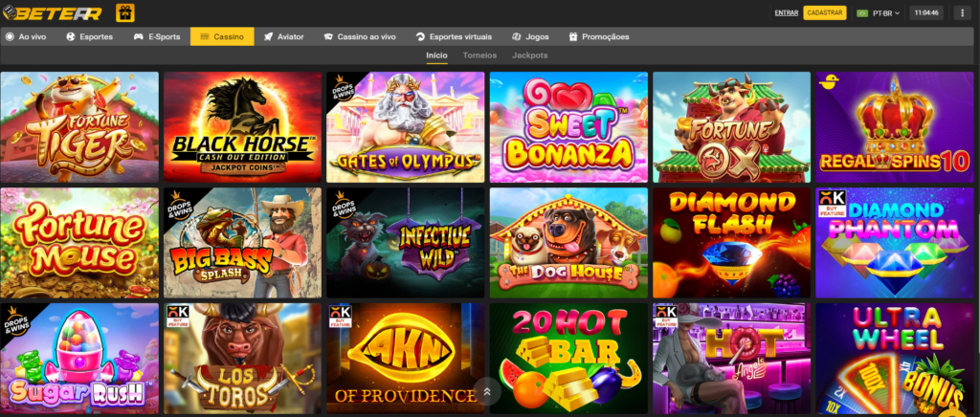980x417 pixels.
Task: Open the Sweet Bonanza game
Action: click(x=568, y=126)
